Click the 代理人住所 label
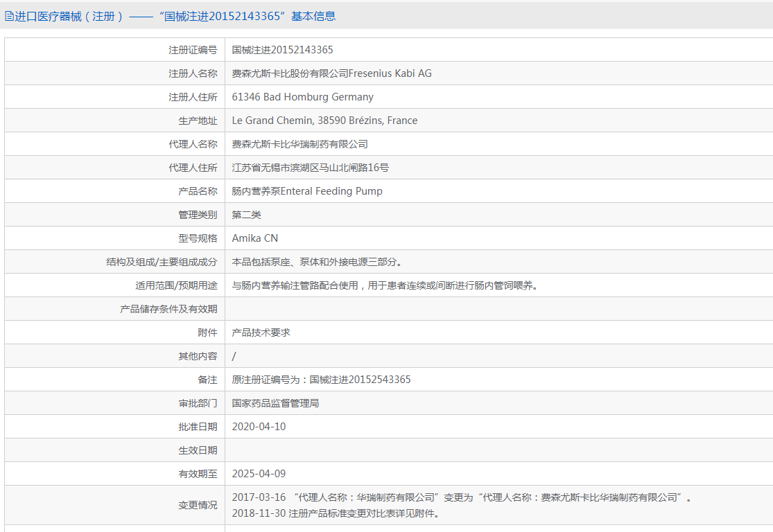The height and width of the screenshot is (532, 773). (x=193, y=168)
